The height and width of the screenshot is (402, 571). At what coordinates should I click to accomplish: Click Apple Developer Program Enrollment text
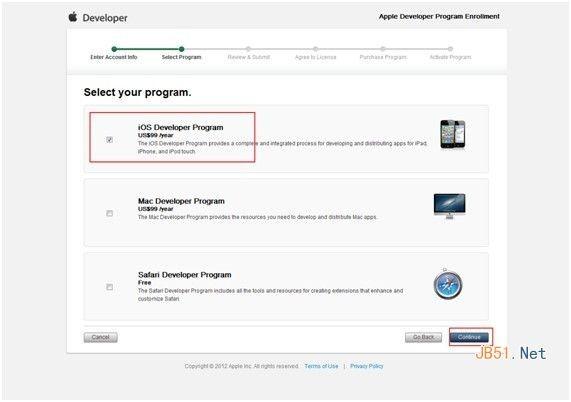(439, 16)
